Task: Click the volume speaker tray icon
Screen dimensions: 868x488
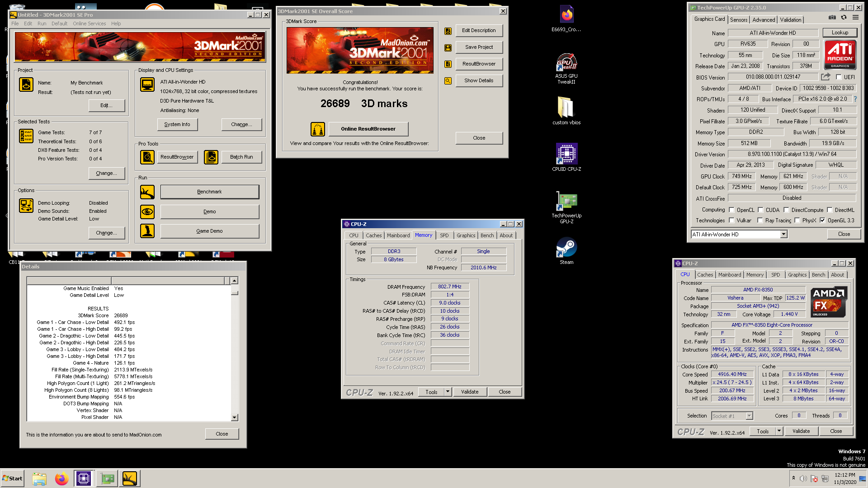Action: (x=803, y=479)
